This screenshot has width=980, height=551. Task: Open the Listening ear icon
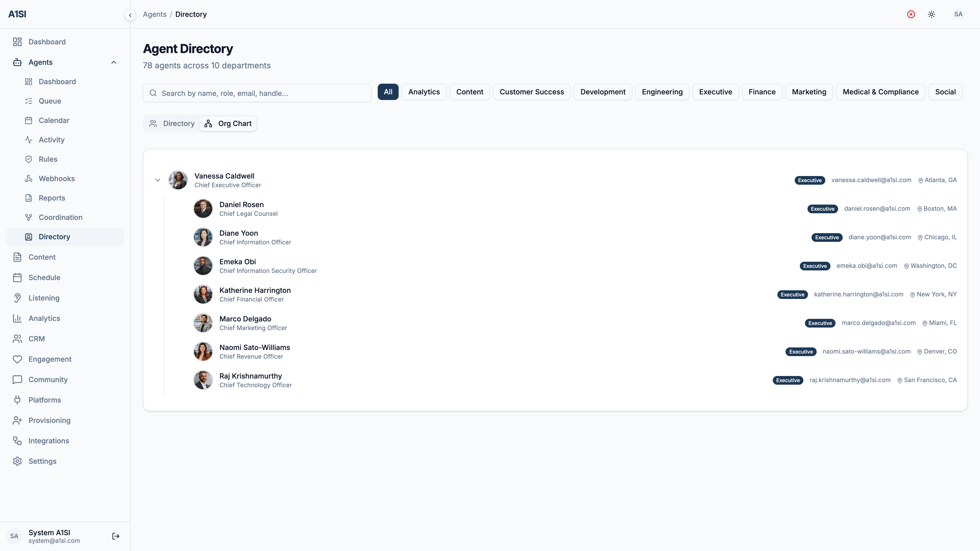point(17,298)
